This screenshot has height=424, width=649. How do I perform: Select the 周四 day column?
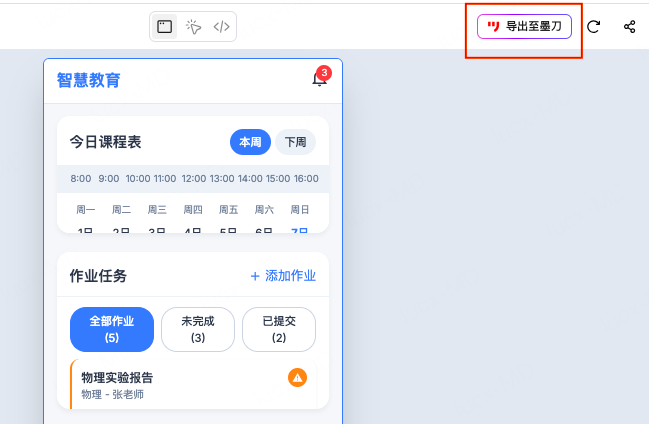[x=193, y=210]
